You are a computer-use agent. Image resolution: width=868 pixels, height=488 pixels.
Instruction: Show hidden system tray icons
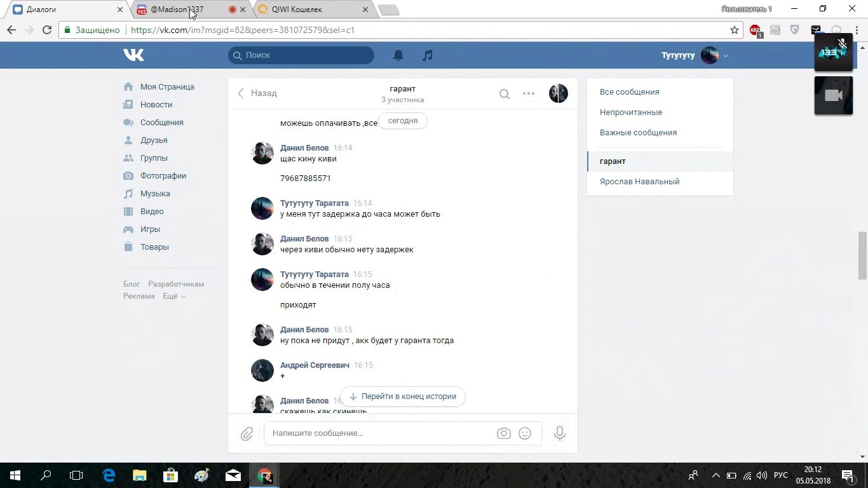[716, 475]
